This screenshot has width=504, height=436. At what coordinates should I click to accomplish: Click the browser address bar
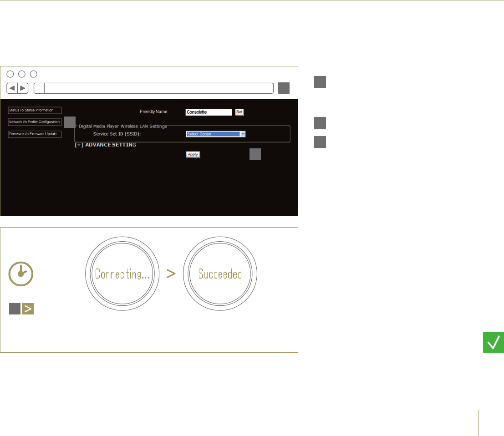tap(153, 88)
